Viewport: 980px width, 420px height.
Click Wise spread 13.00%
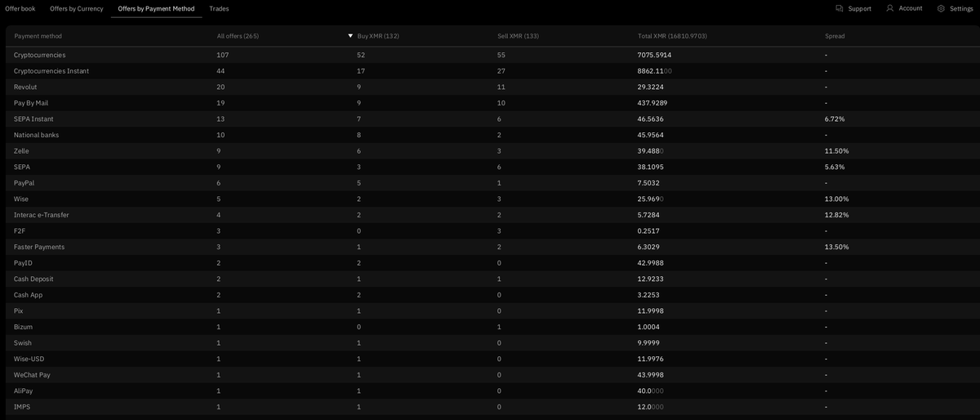click(837, 199)
